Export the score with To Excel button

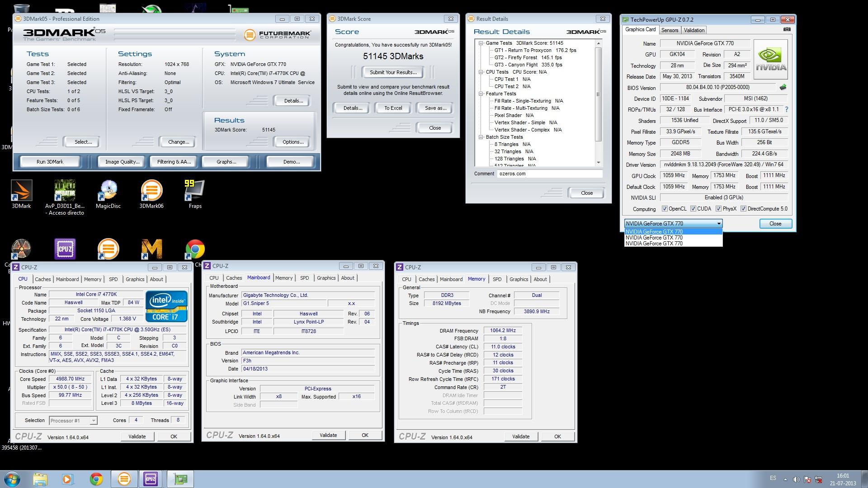coord(393,108)
